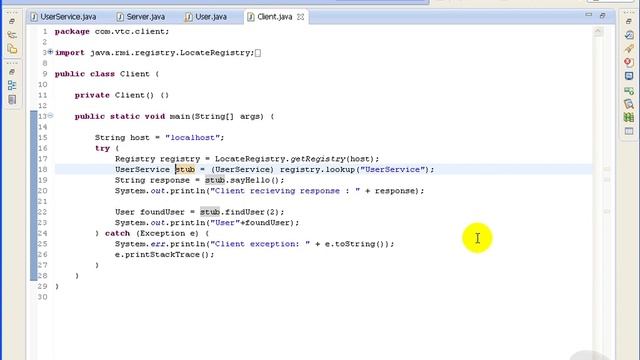Viewport: 640px width, 360px height.
Task: Click 'main' in the method signature
Action: pyautogui.click(x=180, y=116)
